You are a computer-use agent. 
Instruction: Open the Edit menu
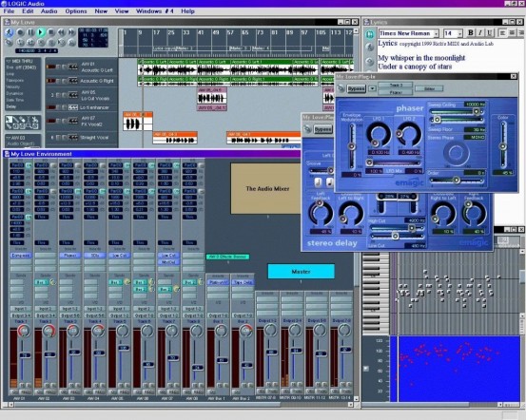(x=28, y=11)
